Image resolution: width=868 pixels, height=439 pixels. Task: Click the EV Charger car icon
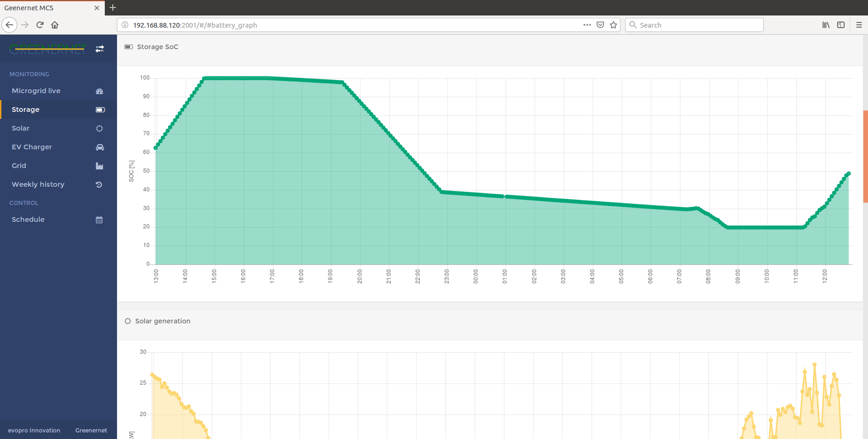coord(100,147)
